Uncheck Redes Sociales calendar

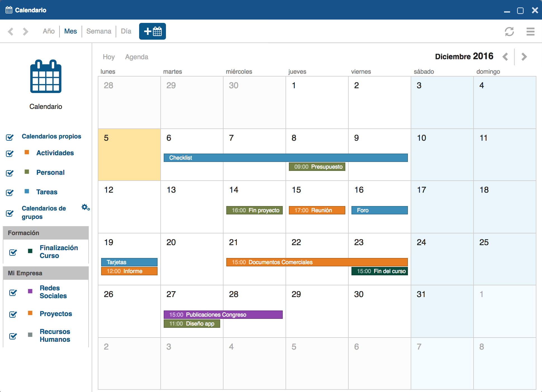click(13, 292)
